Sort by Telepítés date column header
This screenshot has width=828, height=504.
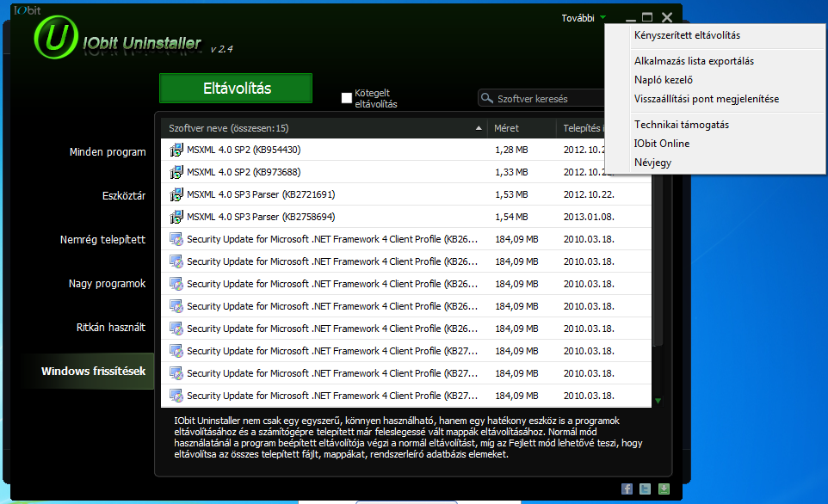581,128
